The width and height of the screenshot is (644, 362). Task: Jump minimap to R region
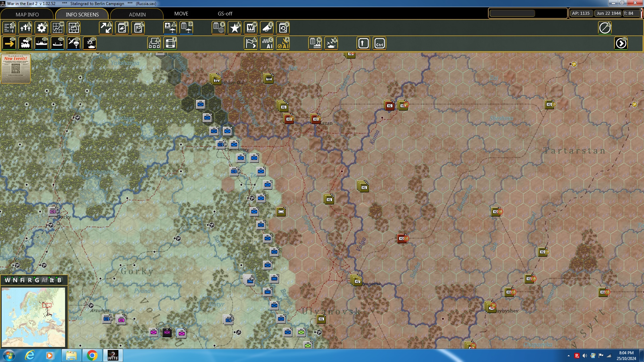coord(30,280)
